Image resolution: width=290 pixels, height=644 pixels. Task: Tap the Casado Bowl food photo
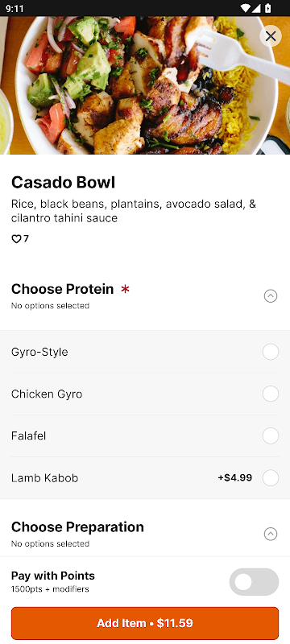click(145, 85)
